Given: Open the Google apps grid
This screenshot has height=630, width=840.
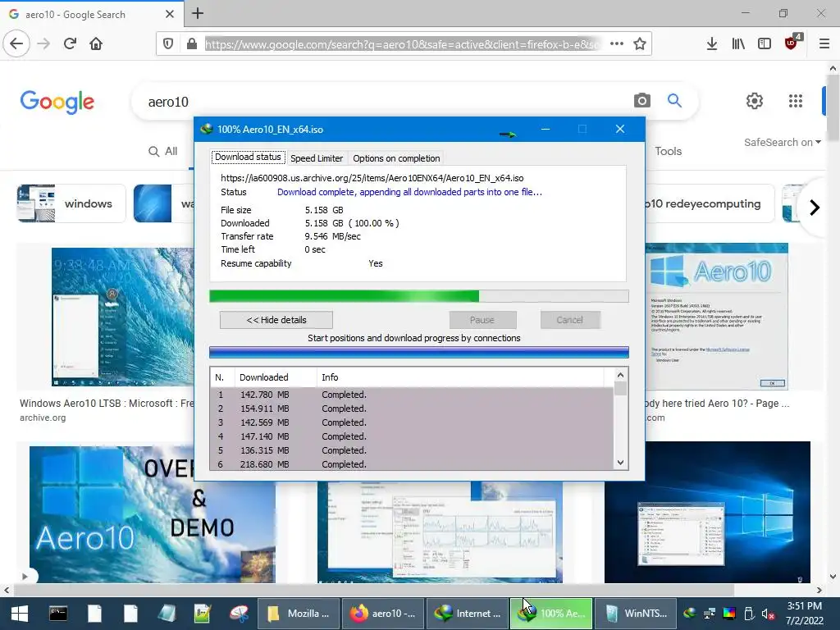Looking at the screenshot, I should 796,101.
